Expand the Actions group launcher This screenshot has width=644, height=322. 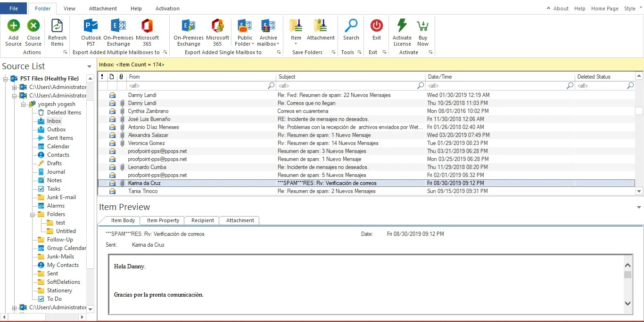(x=65, y=52)
